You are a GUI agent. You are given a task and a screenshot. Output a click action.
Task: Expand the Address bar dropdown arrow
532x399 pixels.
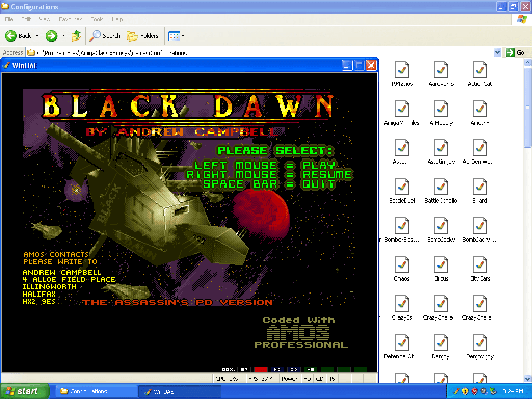[497, 52]
